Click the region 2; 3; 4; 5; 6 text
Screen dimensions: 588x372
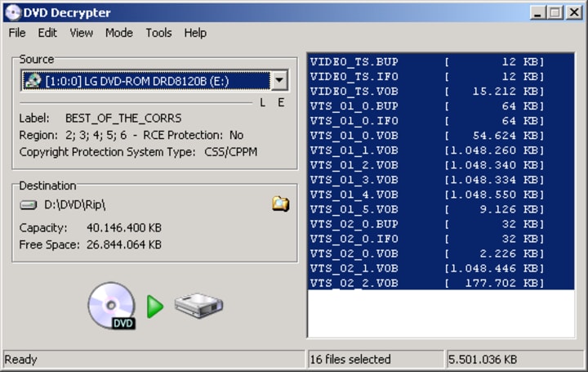click(96, 135)
